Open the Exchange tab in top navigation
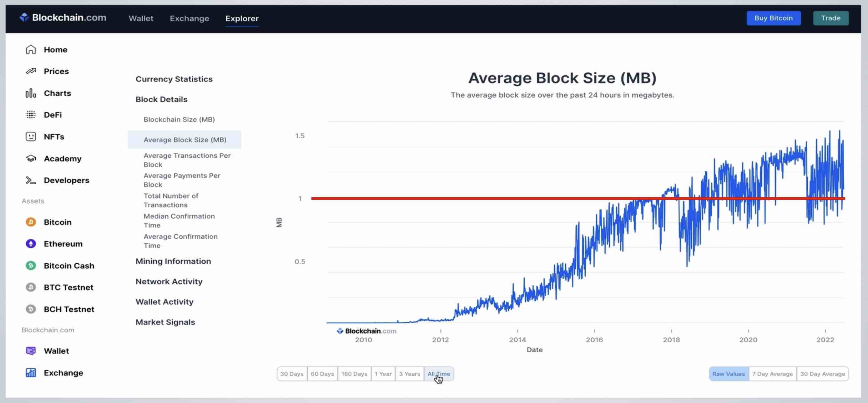Screen dimensions: 868x403 (189, 18)
